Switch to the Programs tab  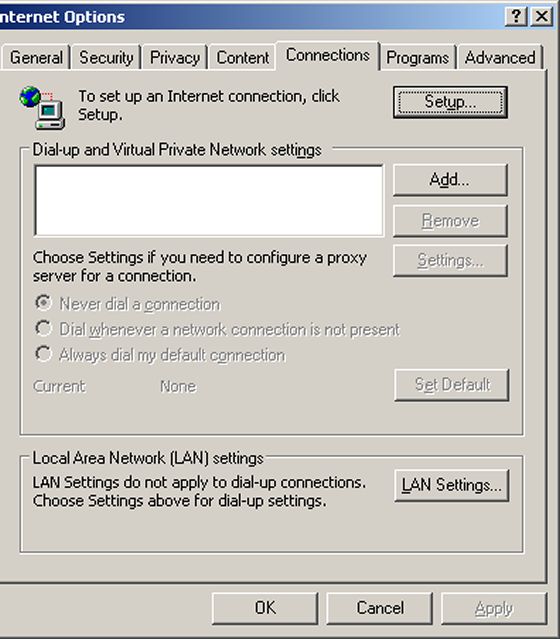pyautogui.click(x=417, y=57)
